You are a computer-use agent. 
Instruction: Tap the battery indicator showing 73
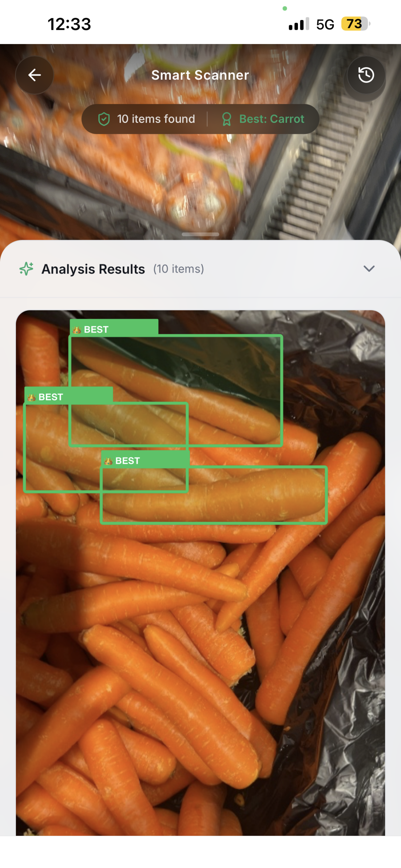(355, 24)
